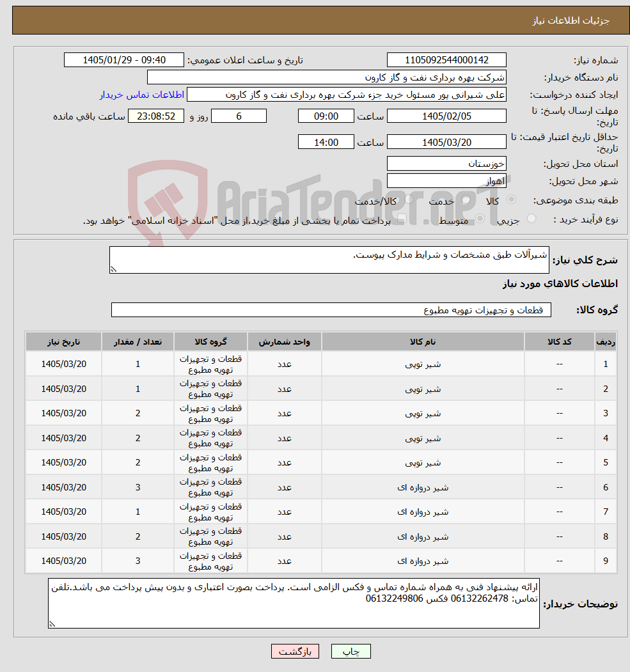Click شیر دروازه ای in row 8
This screenshot has width=630, height=672.
click(x=423, y=537)
